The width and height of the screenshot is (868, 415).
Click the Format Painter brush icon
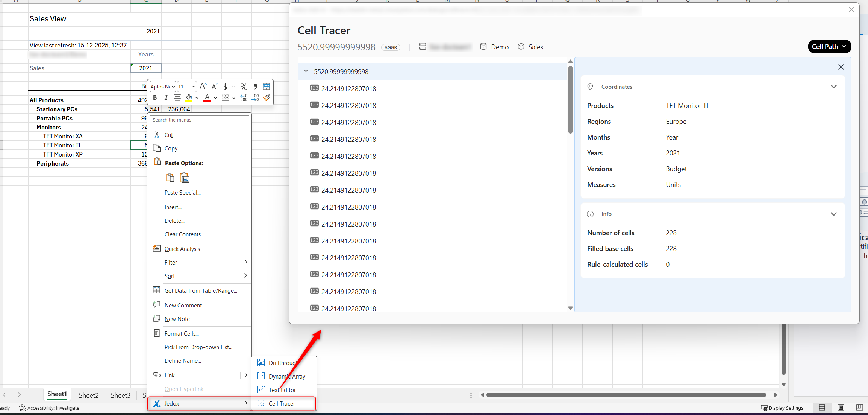(267, 98)
